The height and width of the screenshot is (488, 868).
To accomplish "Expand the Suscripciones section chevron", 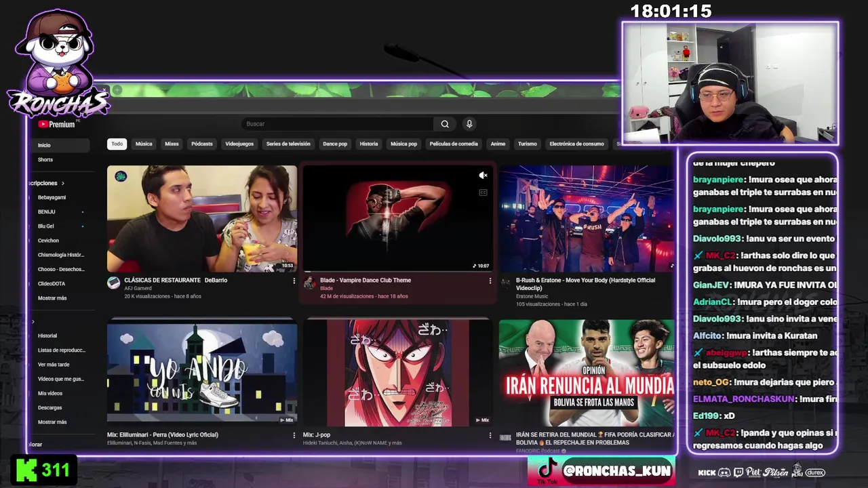I will [63, 184].
